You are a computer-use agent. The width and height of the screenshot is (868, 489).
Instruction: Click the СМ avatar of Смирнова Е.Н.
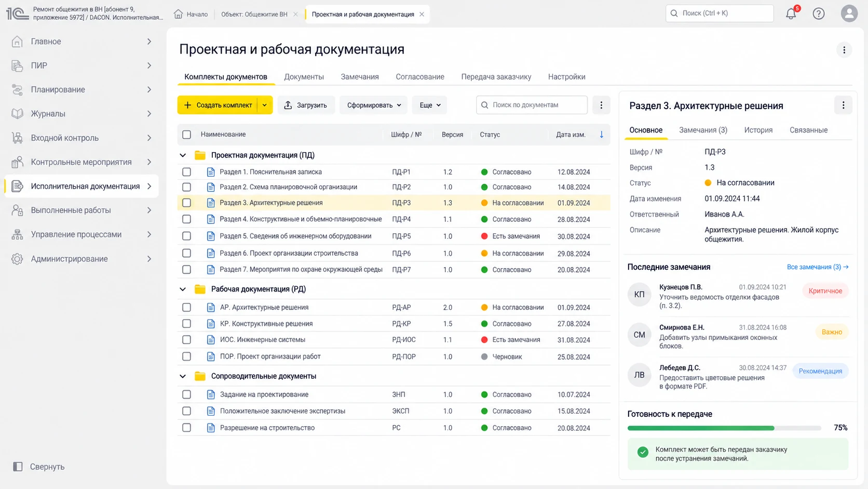(x=640, y=335)
